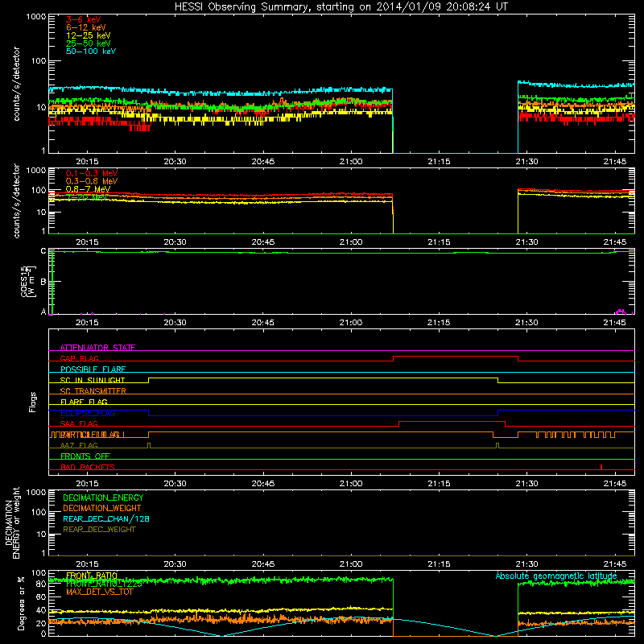This screenshot has height=644, width=644.
Task: Select the 3-6 keV legend label
Action: tap(83, 19)
